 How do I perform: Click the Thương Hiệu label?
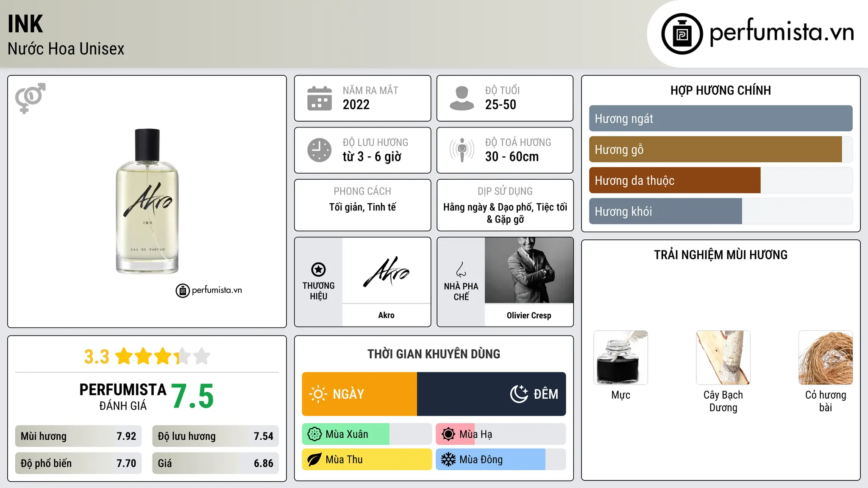click(319, 291)
